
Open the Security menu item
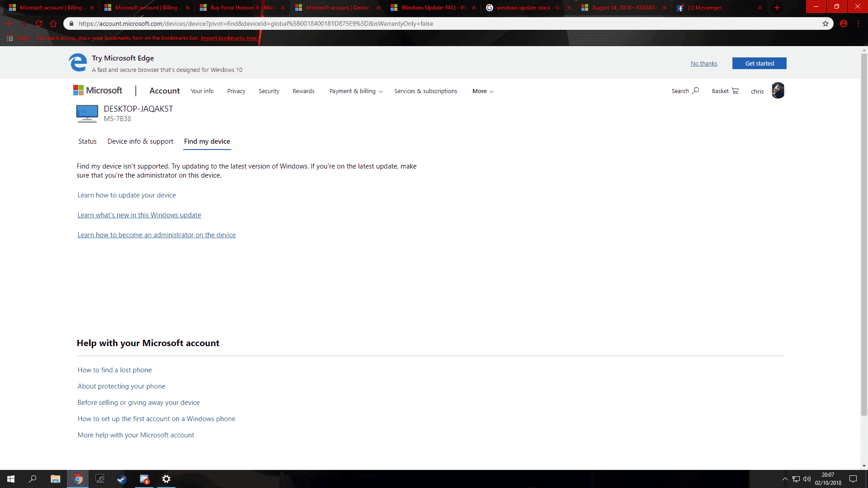click(x=269, y=91)
